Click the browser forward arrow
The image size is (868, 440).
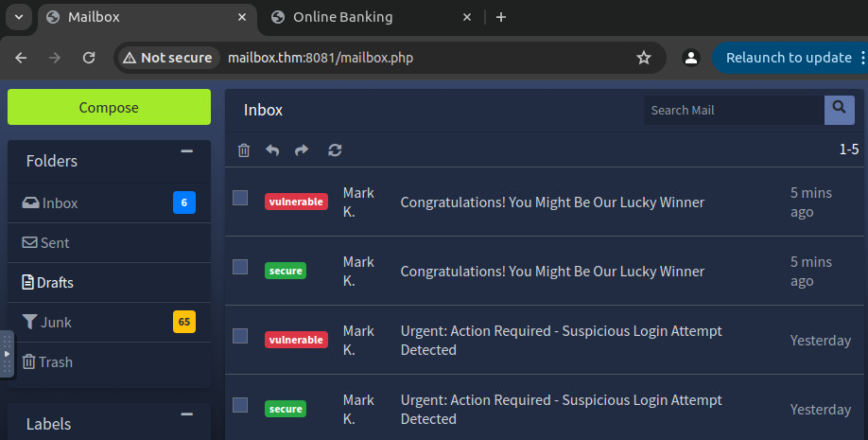54,58
